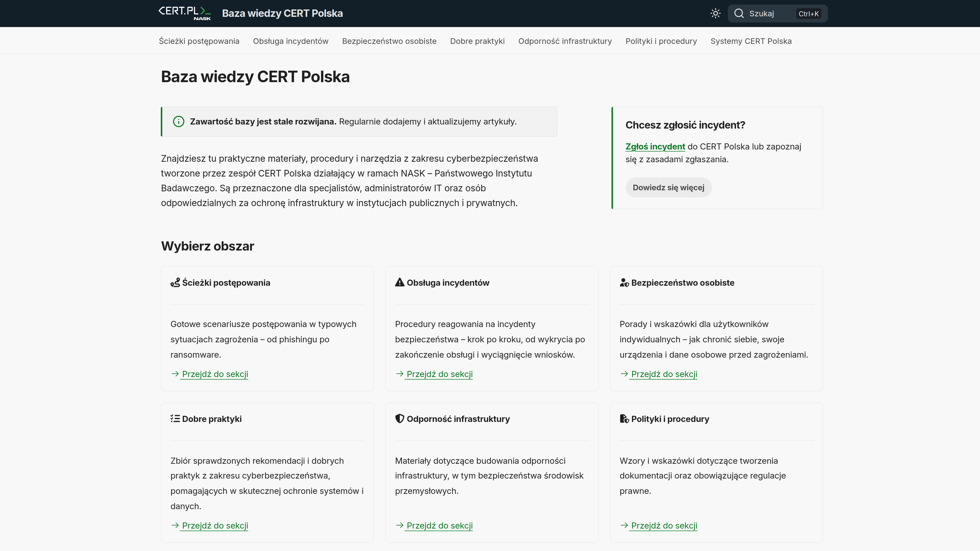Click the Zgłoś incydent link
This screenshot has height=551, width=980.
pos(655,147)
